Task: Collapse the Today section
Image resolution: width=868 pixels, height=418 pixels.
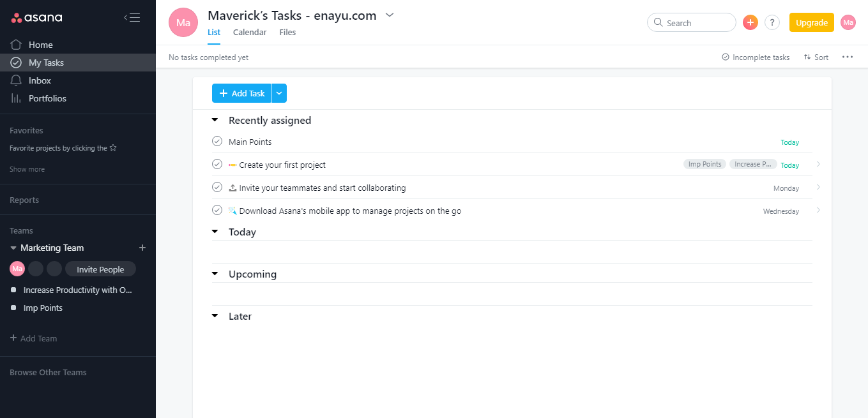Action: click(215, 232)
